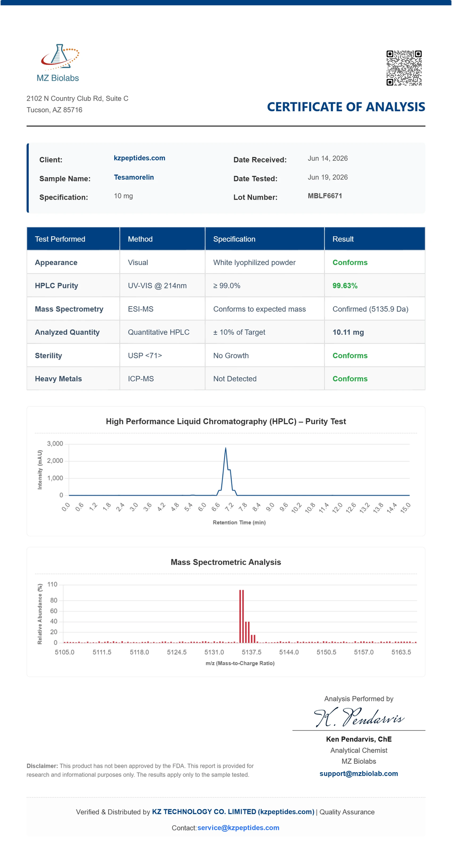Screen dimensions: 452x868
Task: Click the 'Heavy Metals' row label
Action: point(58,379)
